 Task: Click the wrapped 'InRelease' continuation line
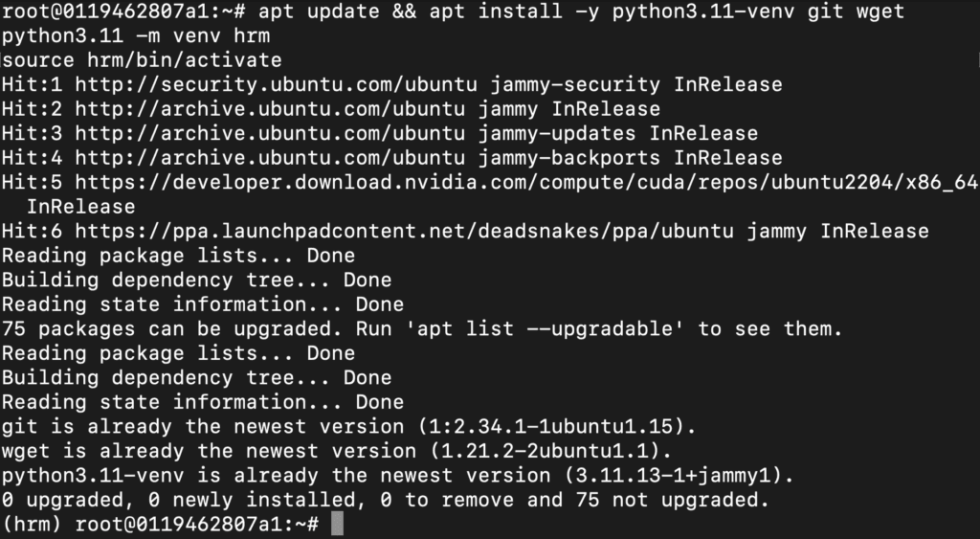click(80, 207)
